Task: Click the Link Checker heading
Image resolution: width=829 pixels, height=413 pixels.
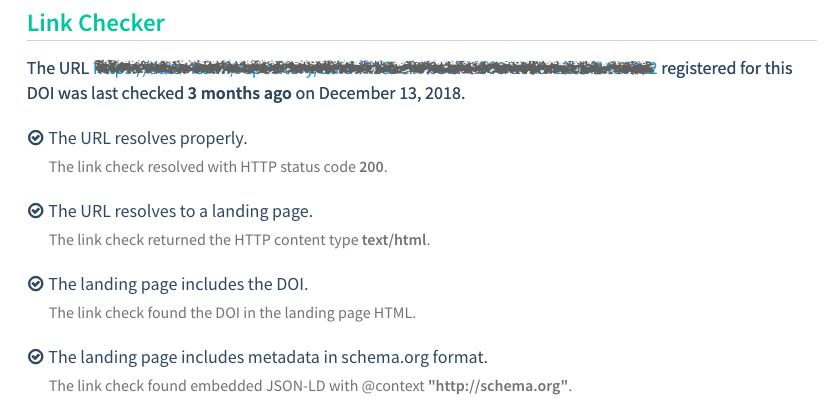Action: point(96,21)
